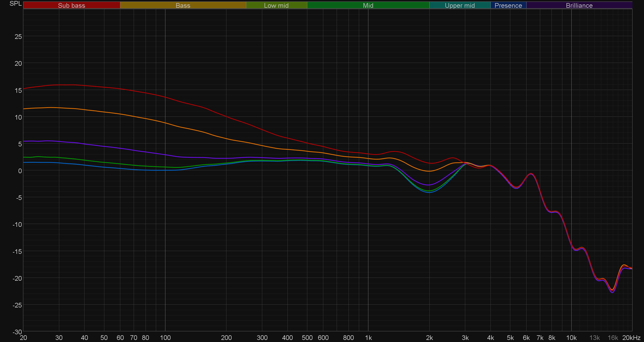Viewport: 644px width, 342px height.
Task: Click the 13k frequency axis label
Action: pos(595,338)
